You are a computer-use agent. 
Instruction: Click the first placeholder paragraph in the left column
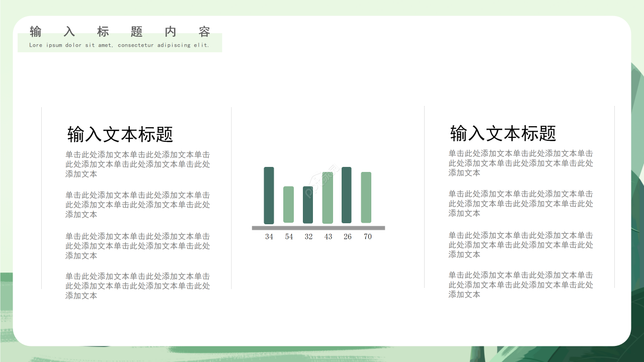tap(138, 164)
